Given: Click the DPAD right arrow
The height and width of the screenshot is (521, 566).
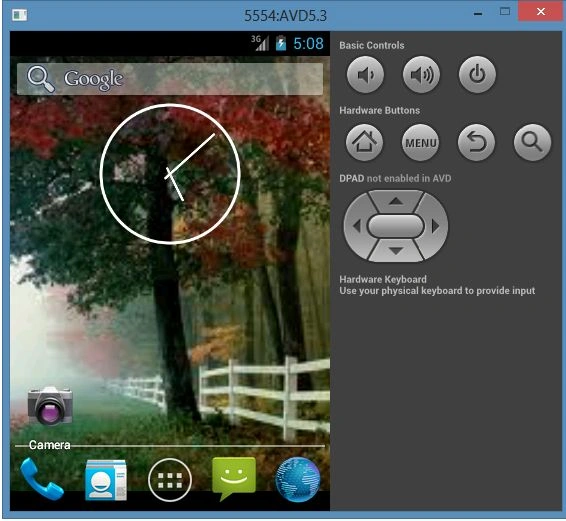Looking at the screenshot, I should pos(436,226).
